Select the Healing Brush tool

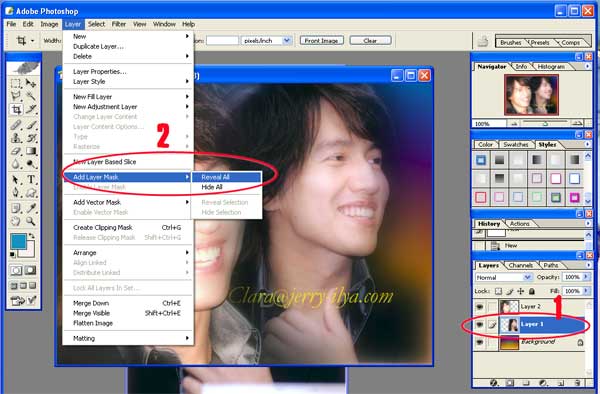[16, 125]
